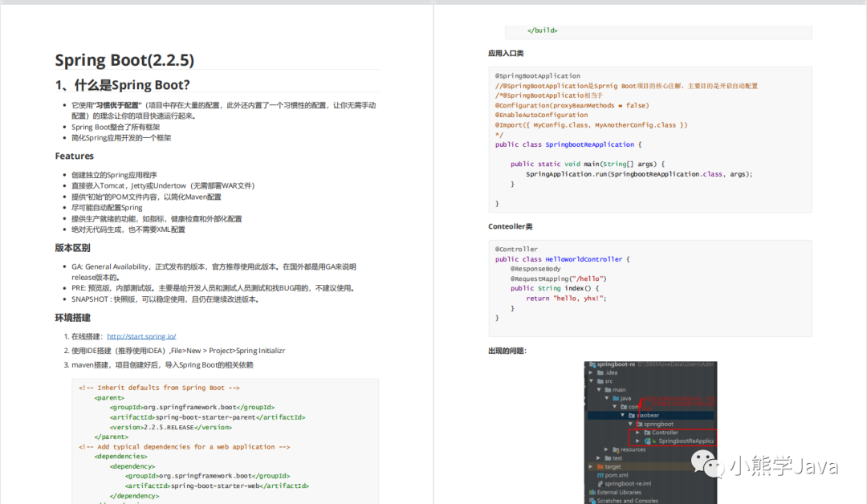Image resolution: width=867 pixels, height=504 pixels.
Task: Select the Controller package label
Action: [666, 432]
